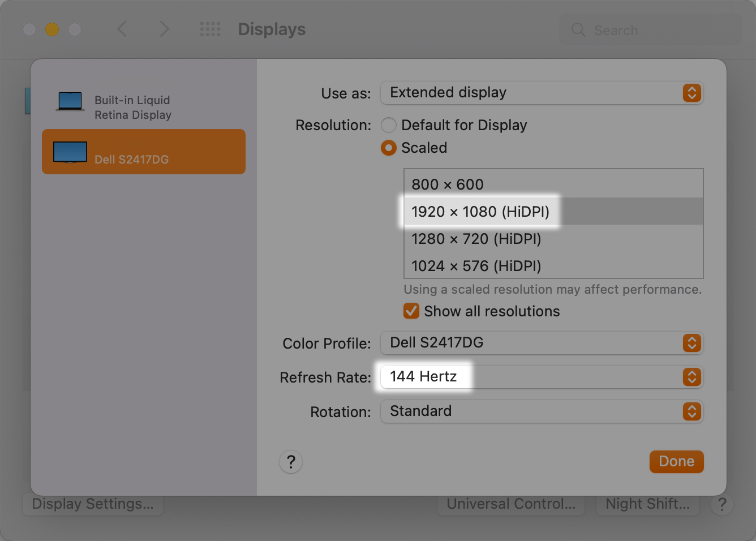Open Universal Control… button
This screenshot has height=541, width=756.
tap(511, 504)
